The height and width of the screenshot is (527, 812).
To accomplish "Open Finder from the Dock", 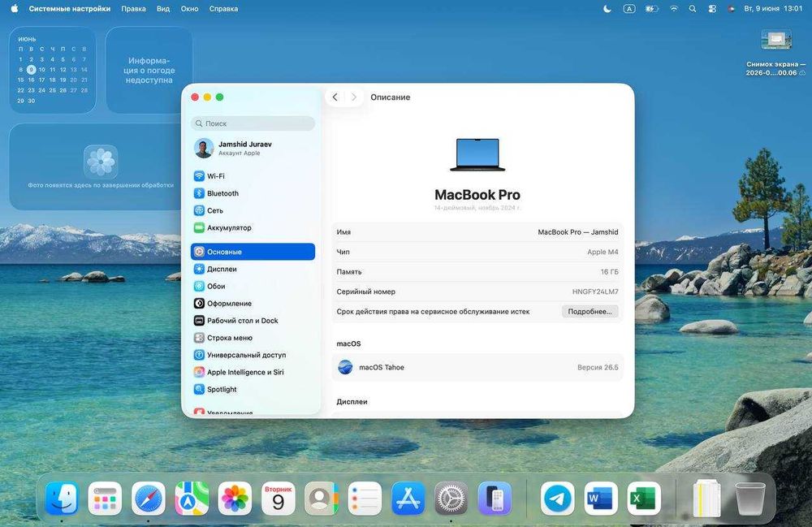I will click(x=62, y=499).
